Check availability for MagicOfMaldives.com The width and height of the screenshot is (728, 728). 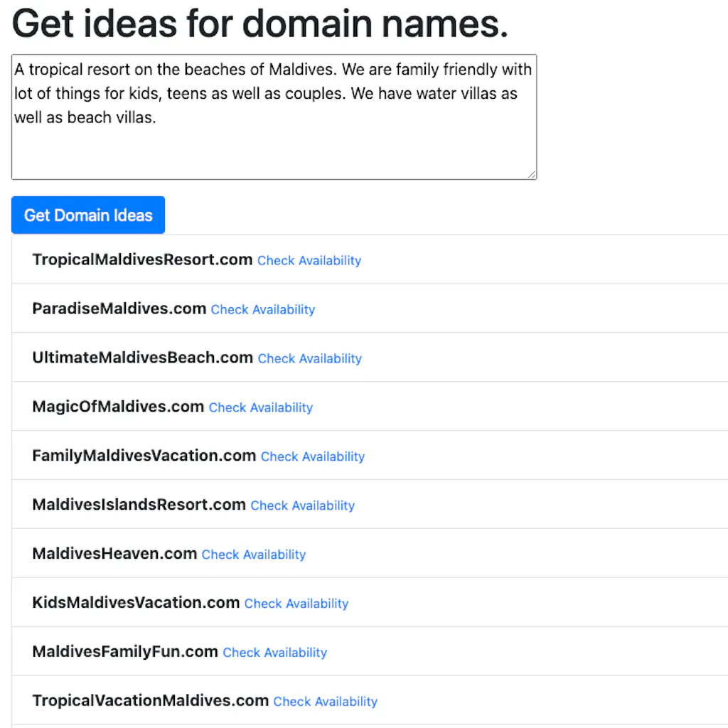tap(260, 407)
